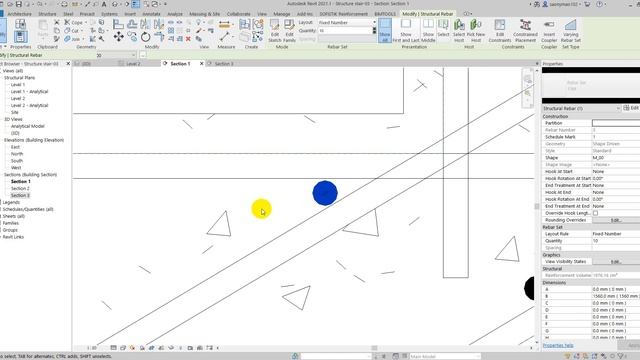Click the Offset tool icon
The image size is (640, 360).
click(x=132, y=24)
